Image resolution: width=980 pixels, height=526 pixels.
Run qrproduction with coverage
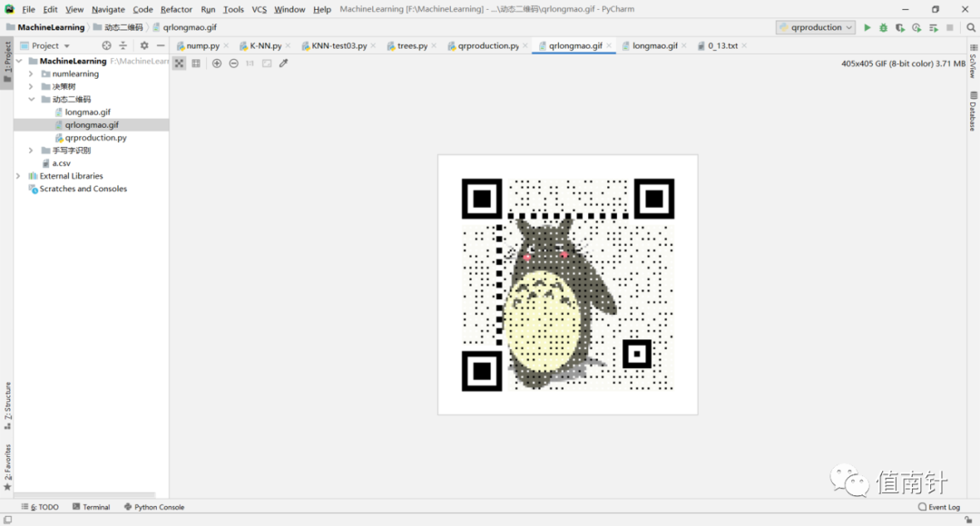pyautogui.click(x=900, y=27)
